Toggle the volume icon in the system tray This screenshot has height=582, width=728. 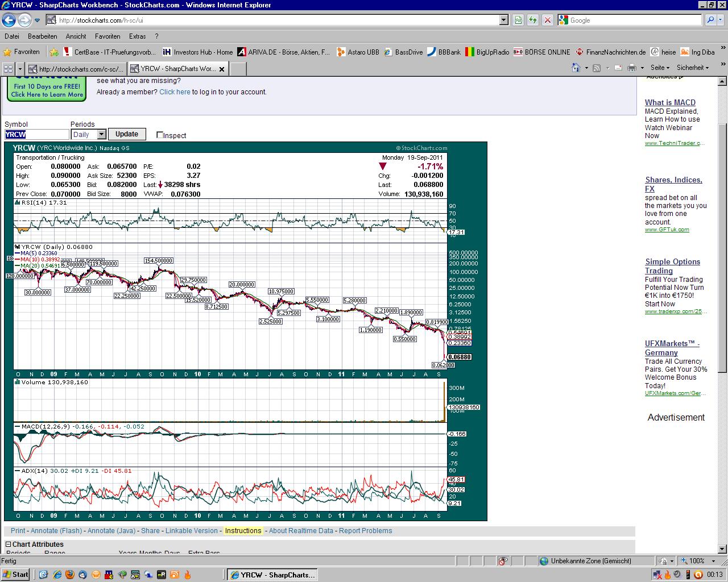pos(678,575)
